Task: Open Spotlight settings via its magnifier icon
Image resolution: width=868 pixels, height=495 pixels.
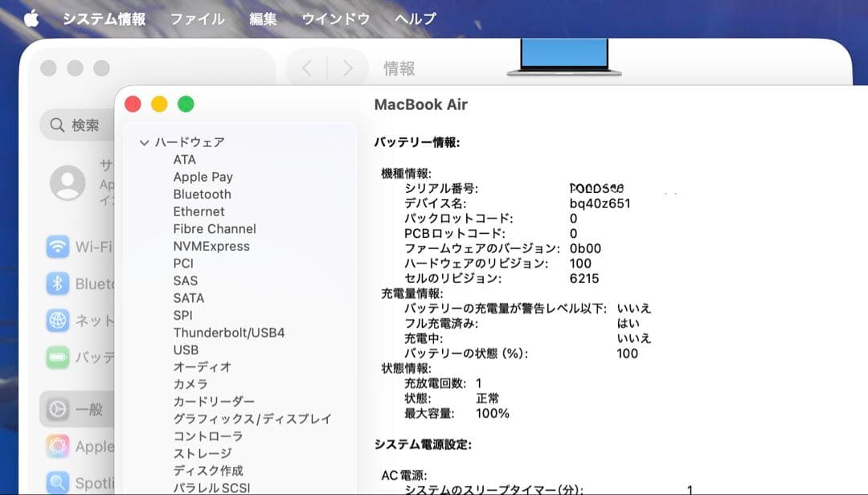Action: point(59,483)
